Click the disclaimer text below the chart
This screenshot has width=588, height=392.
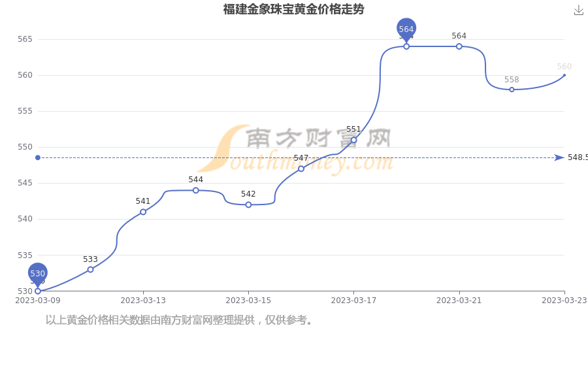tap(178, 320)
